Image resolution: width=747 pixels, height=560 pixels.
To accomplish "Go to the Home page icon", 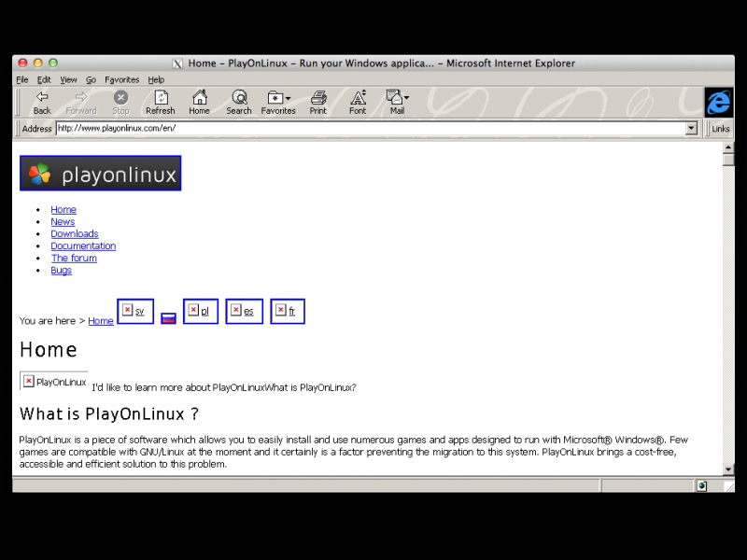I will pos(199,103).
